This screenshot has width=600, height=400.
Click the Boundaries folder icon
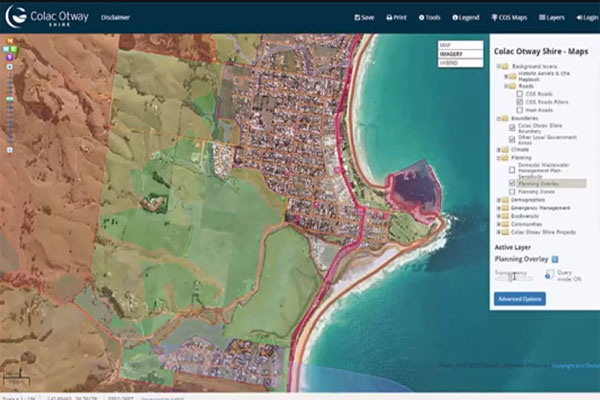pos(505,118)
